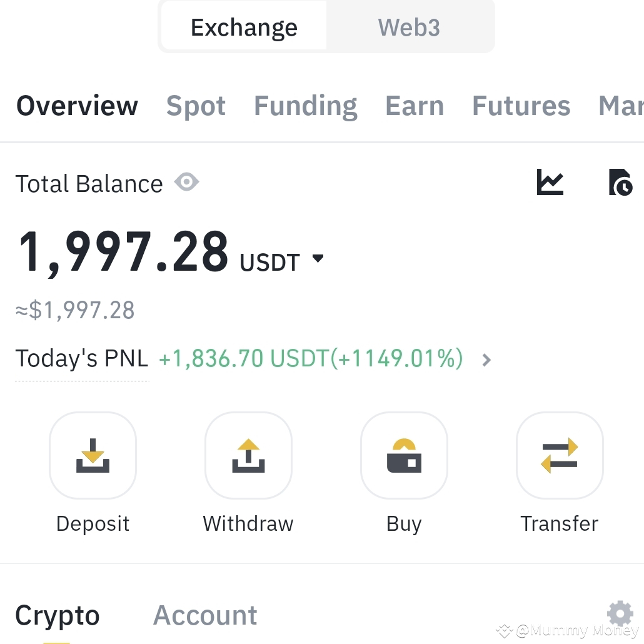
Task: Select the Exchange wallet toggle
Action: [244, 27]
